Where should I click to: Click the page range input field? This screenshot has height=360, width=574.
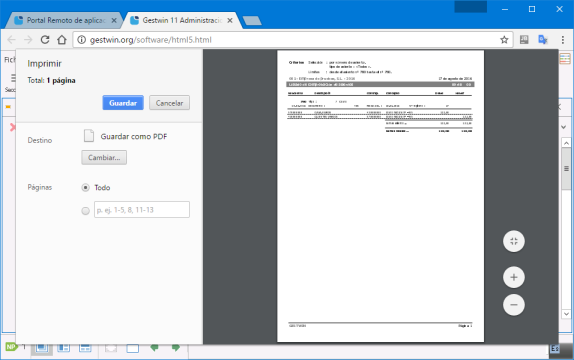point(142,209)
